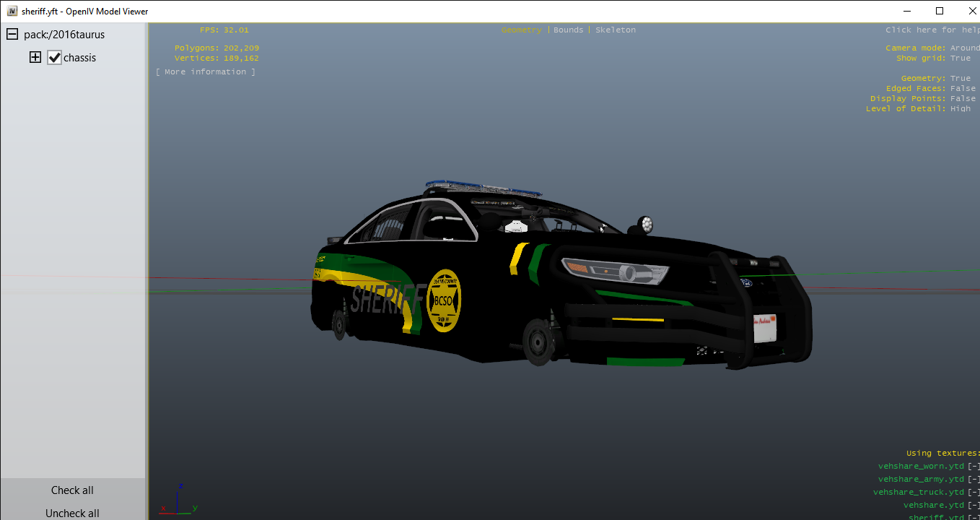Switch to the Bounds view tab
The width and height of the screenshot is (980, 520).
(x=568, y=30)
